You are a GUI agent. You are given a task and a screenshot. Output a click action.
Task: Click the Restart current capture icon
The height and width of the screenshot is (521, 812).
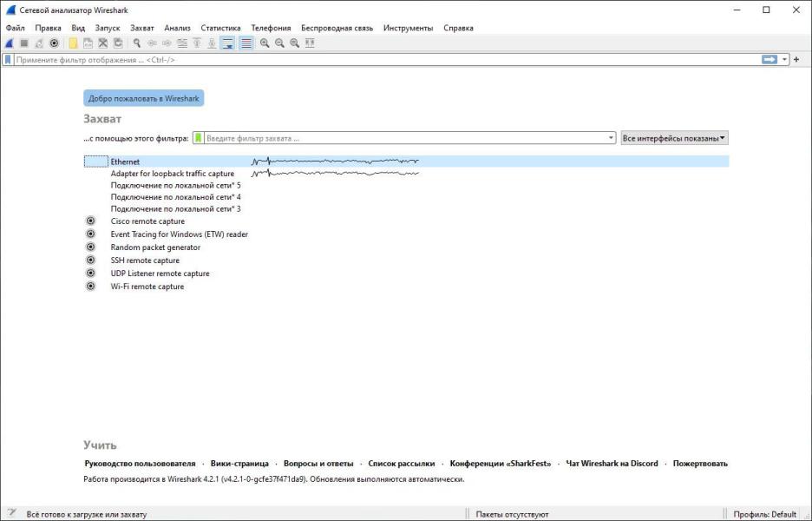[x=39, y=43]
